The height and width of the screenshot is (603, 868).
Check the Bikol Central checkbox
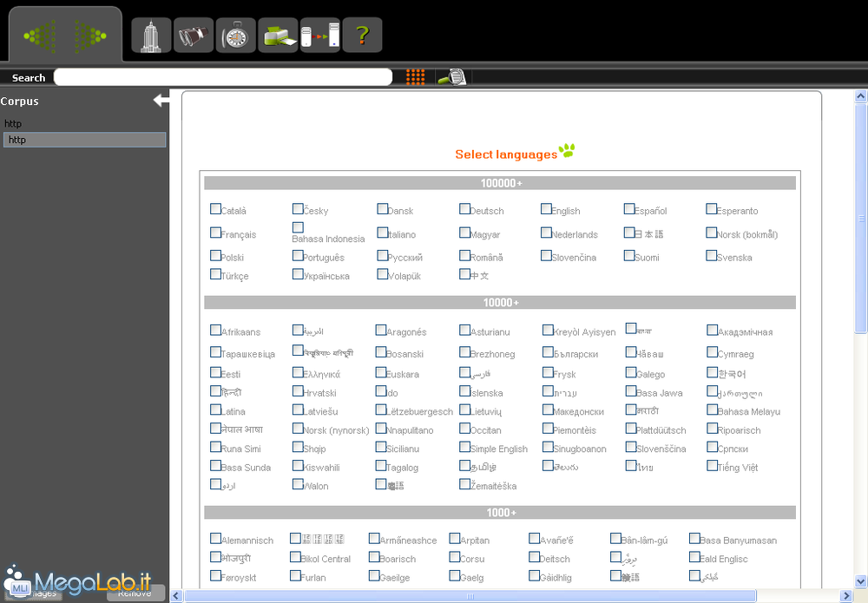(x=295, y=556)
